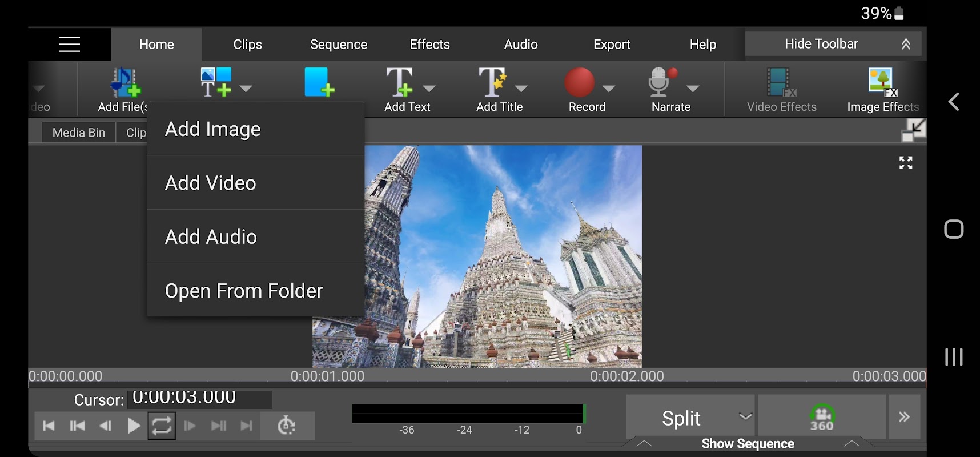The width and height of the screenshot is (980, 457).
Task: Switch to the Sequence tab
Action: (339, 45)
